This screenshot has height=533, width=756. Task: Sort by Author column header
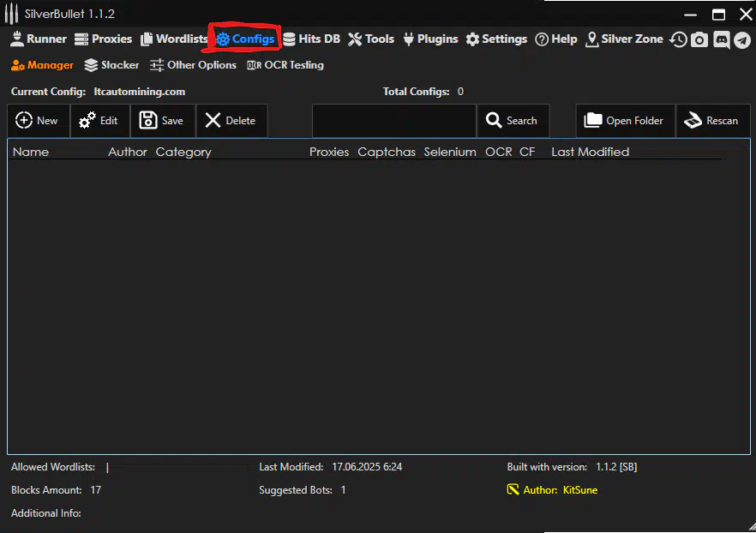[127, 152]
